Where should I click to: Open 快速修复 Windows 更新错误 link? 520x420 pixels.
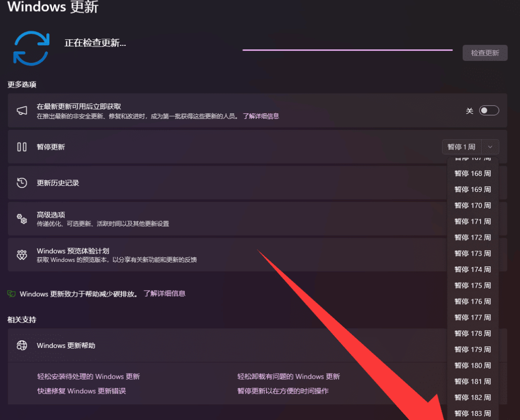pyautogui.click(x=82, y=391)
